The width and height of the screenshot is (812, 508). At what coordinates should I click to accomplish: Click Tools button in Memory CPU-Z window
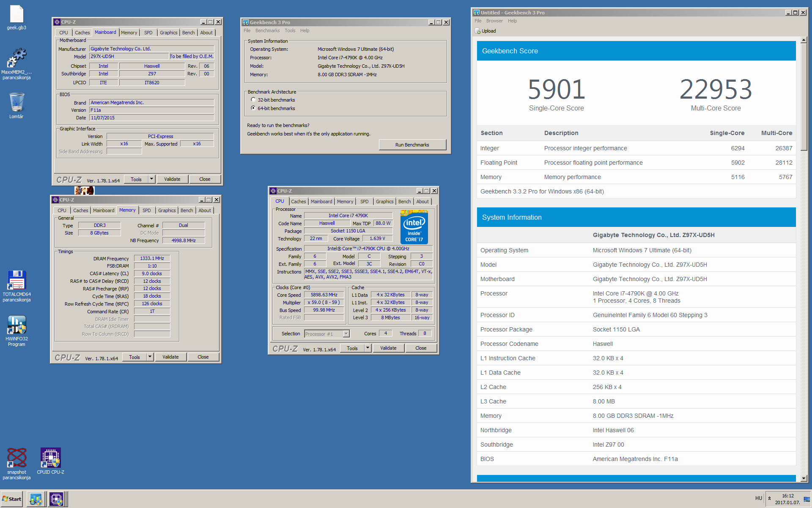pos(134,357)
